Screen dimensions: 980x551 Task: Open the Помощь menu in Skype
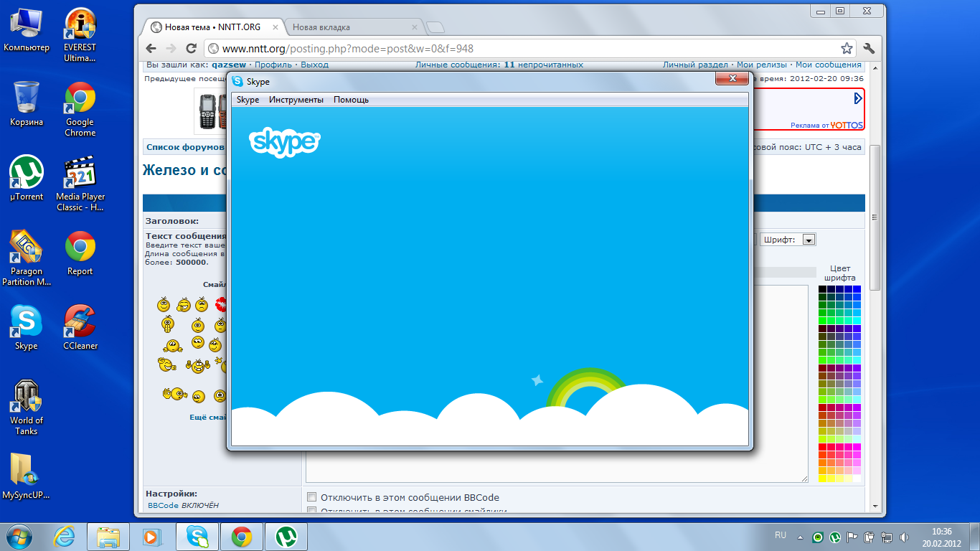tap(351, 100)
